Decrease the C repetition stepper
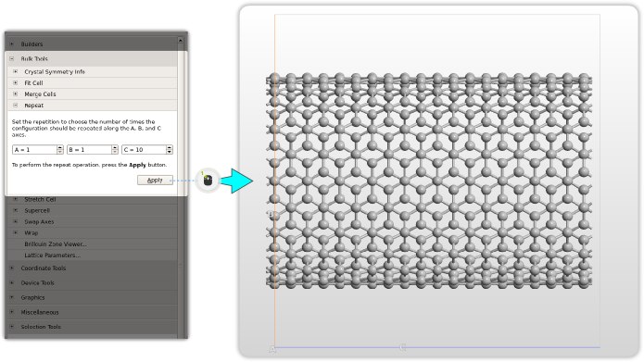 click(x=170, y=152)
